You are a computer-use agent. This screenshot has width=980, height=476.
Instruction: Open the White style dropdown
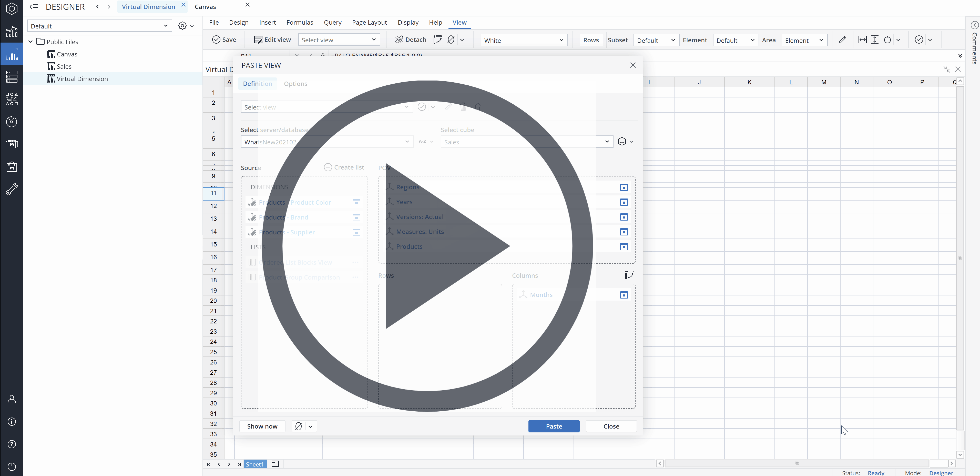[x=524, y=40]
